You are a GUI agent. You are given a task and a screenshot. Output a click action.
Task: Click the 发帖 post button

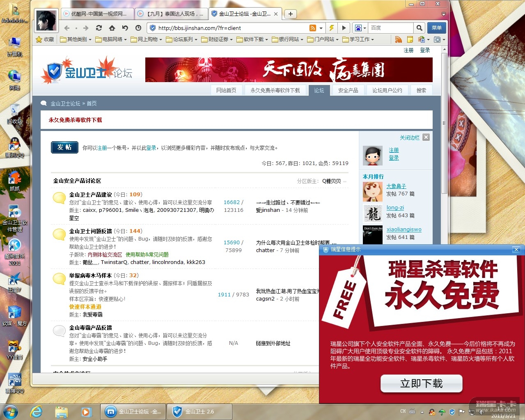[x=64, y=147]
